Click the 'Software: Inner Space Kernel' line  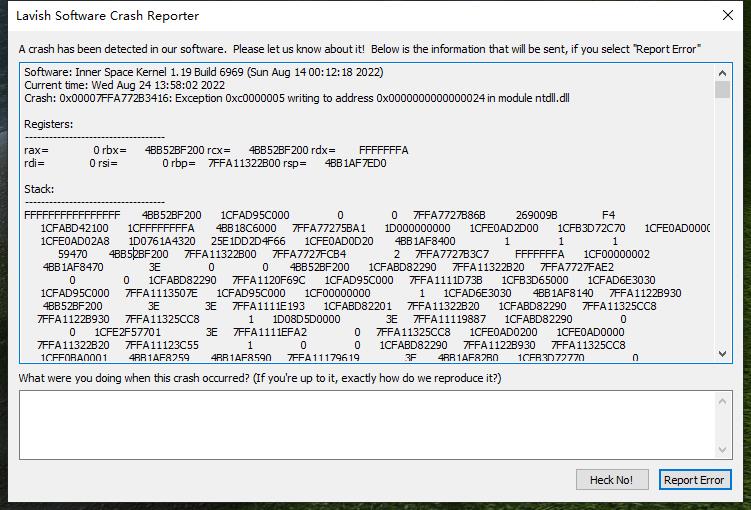click(x=204, y=72)
